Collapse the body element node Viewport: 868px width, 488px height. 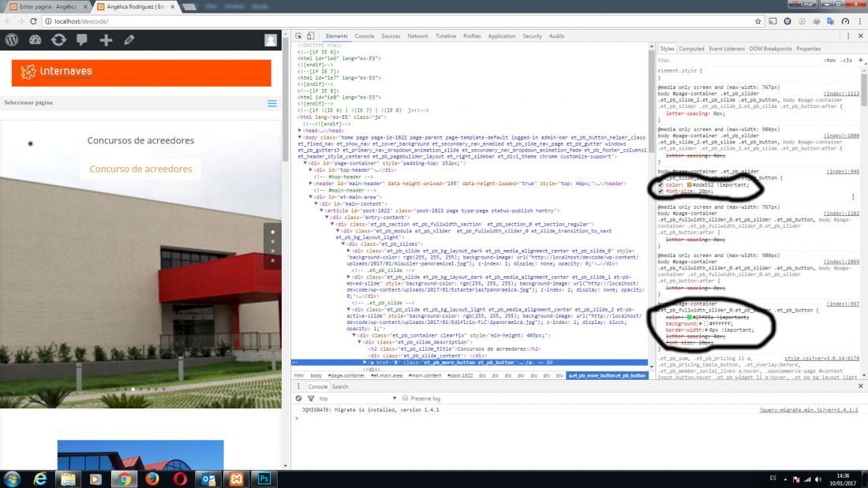coord(300,136)
